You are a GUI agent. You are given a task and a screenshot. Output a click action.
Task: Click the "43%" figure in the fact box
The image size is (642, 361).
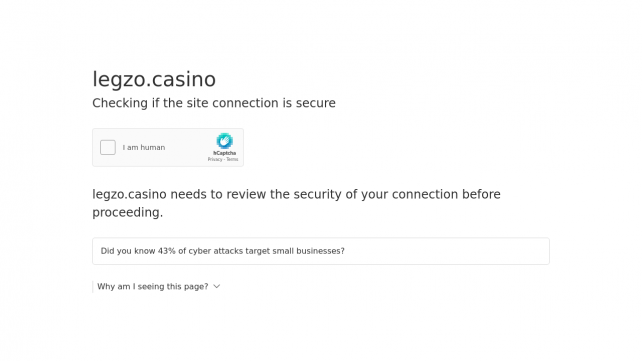click(x=167, y=251)
